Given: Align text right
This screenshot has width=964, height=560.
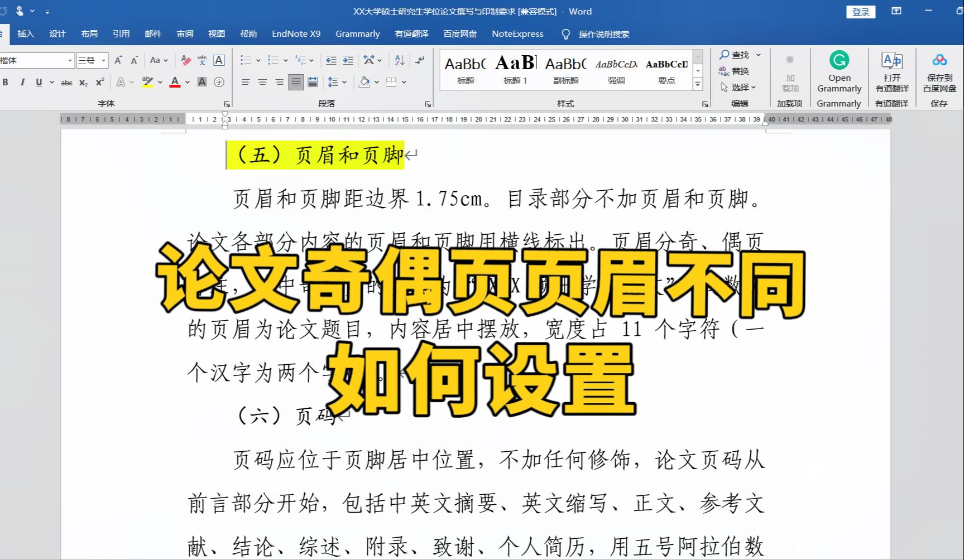Looking at the screenshot, I should [279, 83].
